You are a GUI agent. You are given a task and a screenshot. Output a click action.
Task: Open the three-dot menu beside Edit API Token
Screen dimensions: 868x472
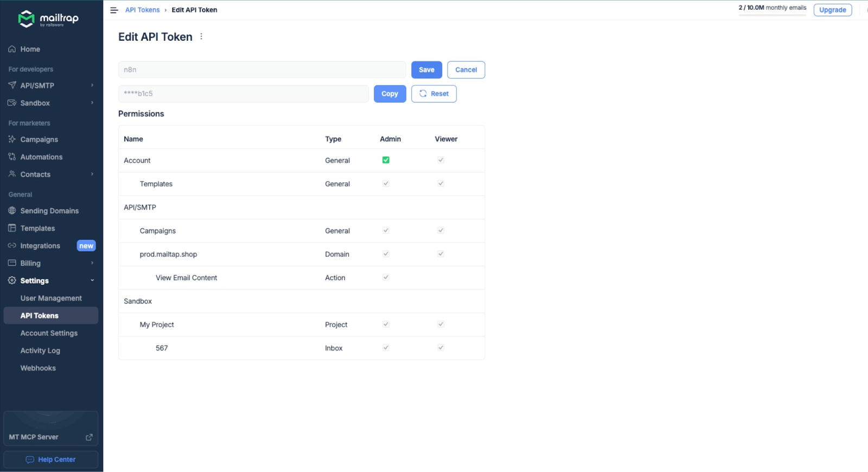tap(201, 36)
